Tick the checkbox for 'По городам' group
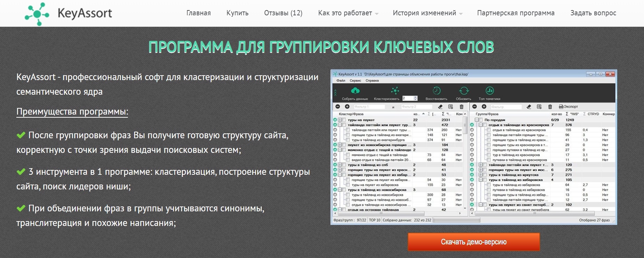 click(x=481, y=120)
